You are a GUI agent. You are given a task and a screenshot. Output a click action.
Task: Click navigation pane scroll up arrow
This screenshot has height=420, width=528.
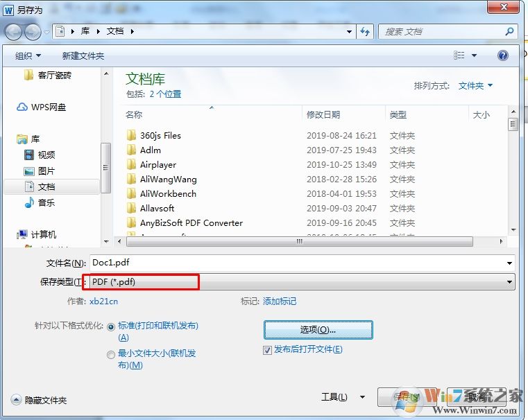pos(106,73)
